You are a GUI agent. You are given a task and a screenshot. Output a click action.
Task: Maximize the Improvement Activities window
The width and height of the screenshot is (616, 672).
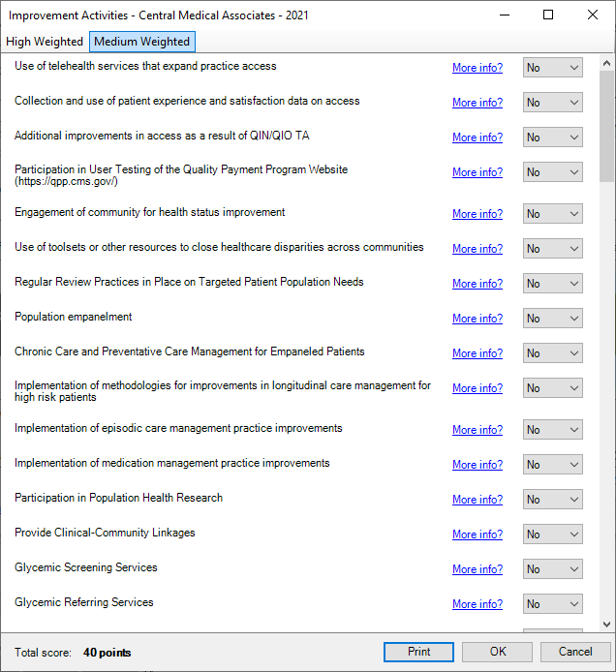coord(548,15)
